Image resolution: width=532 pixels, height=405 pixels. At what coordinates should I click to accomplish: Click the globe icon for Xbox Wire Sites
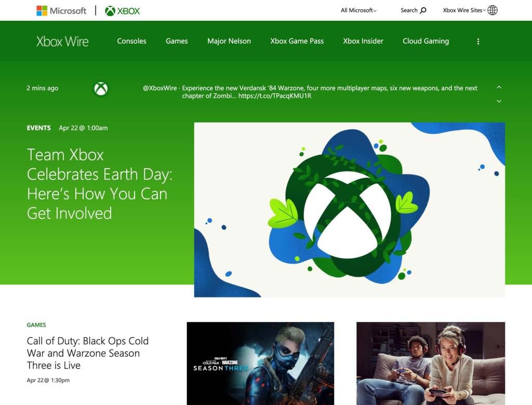tap(493, 10)
